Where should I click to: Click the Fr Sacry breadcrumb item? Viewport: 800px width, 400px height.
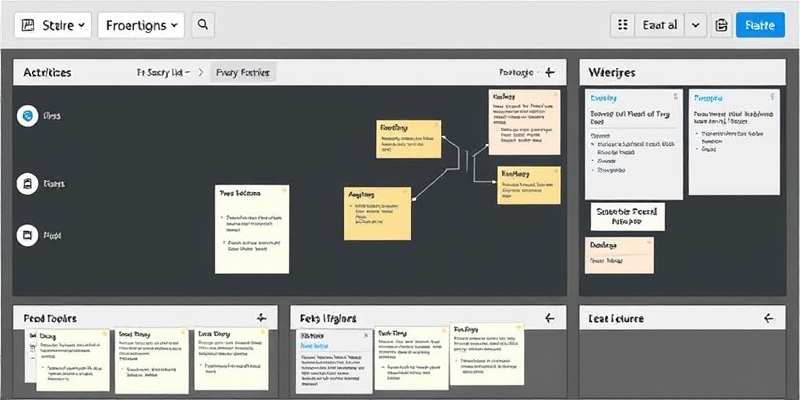(x=162, y=73)
